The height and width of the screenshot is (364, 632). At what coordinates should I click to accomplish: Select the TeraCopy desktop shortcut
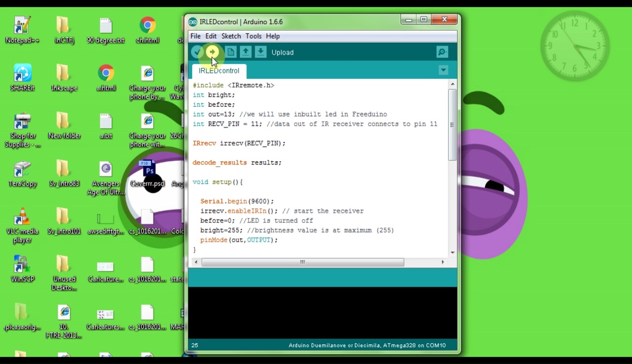[x=23, y=173]
